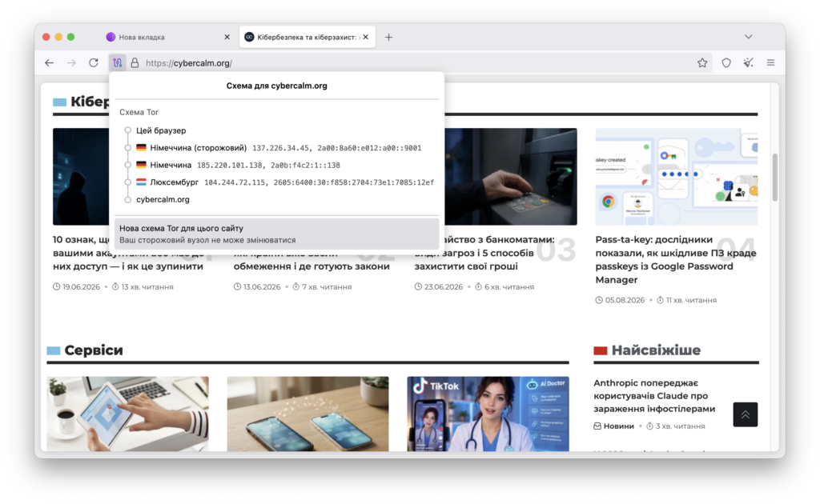Click the forward navigation arrow

pyautogui.click(x=71, y=63)
